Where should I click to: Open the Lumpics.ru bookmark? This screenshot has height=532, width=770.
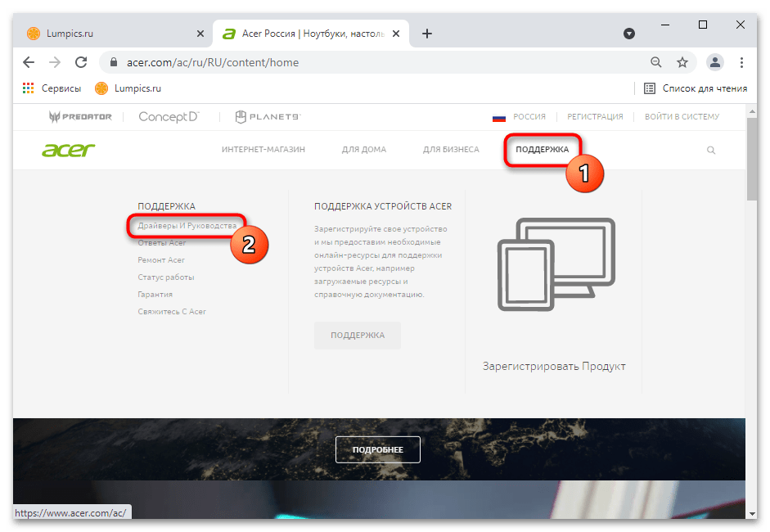tap(128, 88)
